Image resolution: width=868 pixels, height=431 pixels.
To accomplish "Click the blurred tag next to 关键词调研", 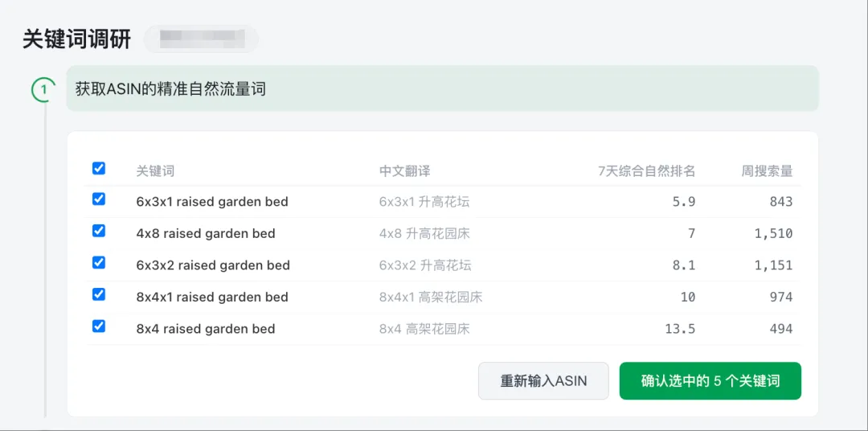I will point(201,39).
